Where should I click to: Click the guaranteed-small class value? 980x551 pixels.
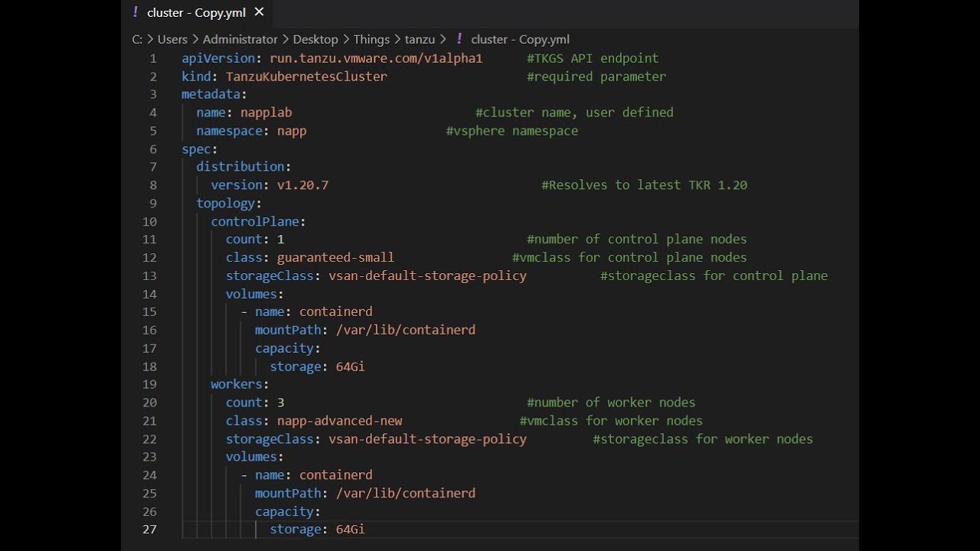335,258
